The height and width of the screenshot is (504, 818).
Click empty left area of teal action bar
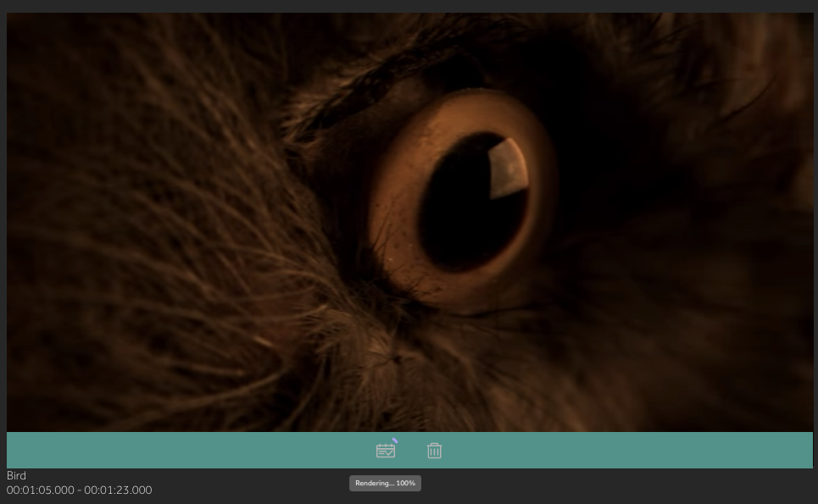[170, 451]
